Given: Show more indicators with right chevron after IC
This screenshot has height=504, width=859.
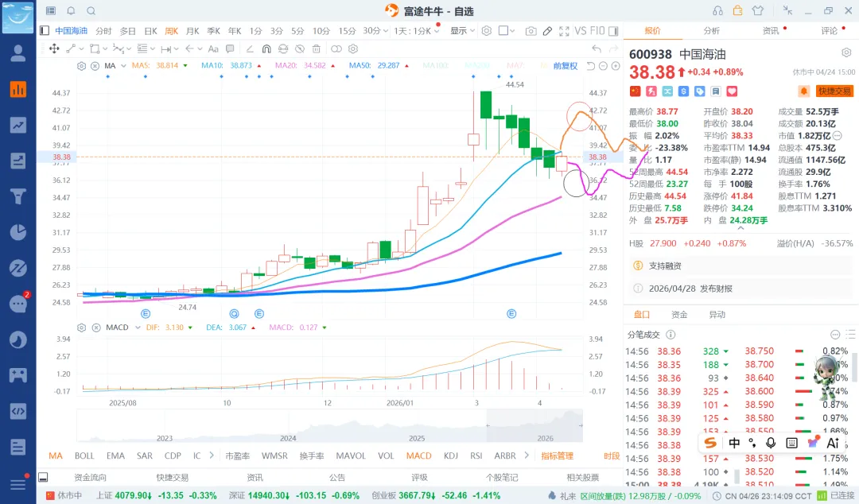Looking at the screenshot, I should [x=212, y=456].
